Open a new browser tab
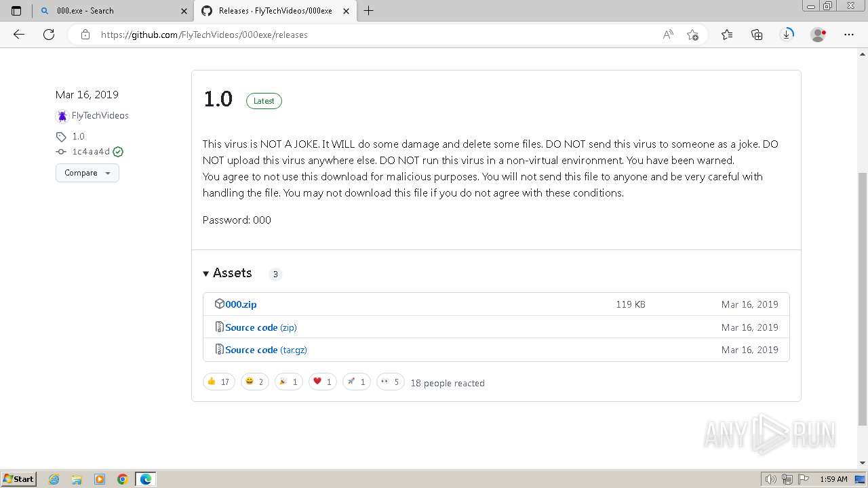This screenshot has height=488, width=868. [369, 11]
